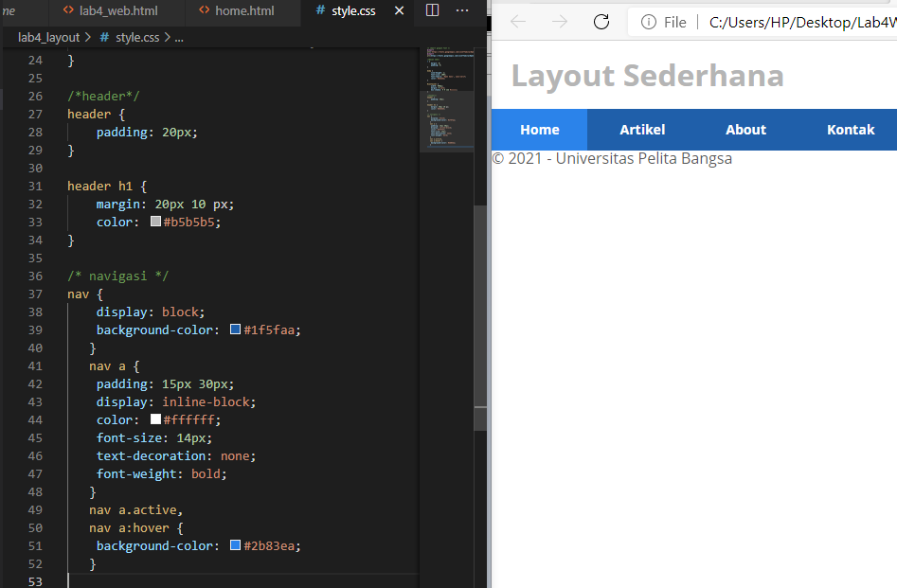Click the browser back arrow
Viewport: 897px width, 588px height.
tap(516, 21)
